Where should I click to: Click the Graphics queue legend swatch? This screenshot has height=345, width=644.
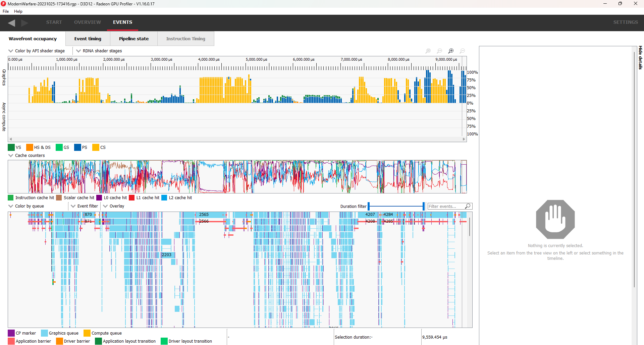pos(44,333)
